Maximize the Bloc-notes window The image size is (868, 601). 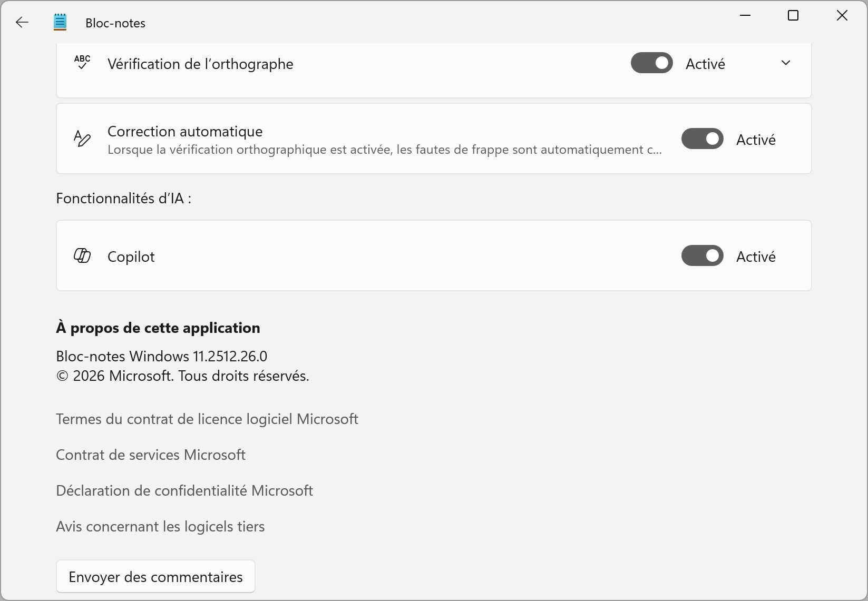pos(793,15)
